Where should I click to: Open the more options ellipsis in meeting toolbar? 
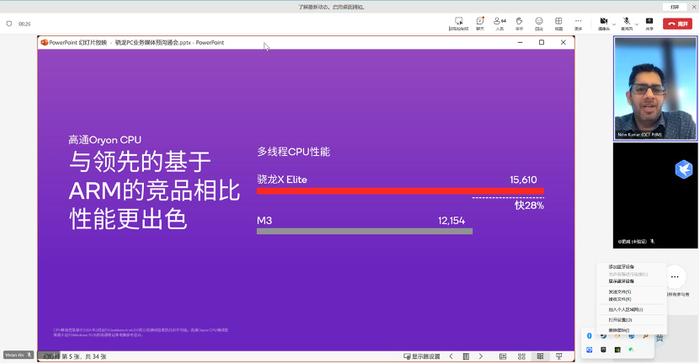[578, 23]
